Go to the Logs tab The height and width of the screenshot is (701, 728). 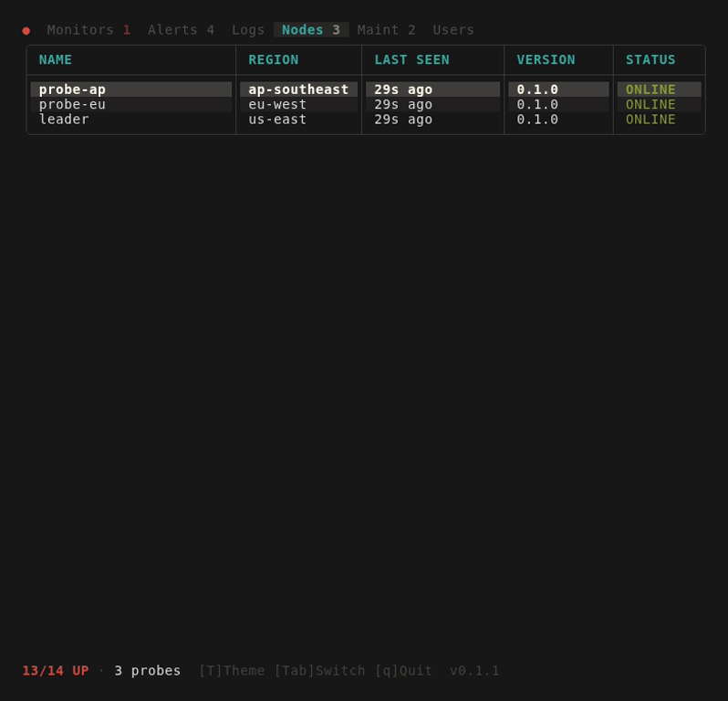[248, 30]
